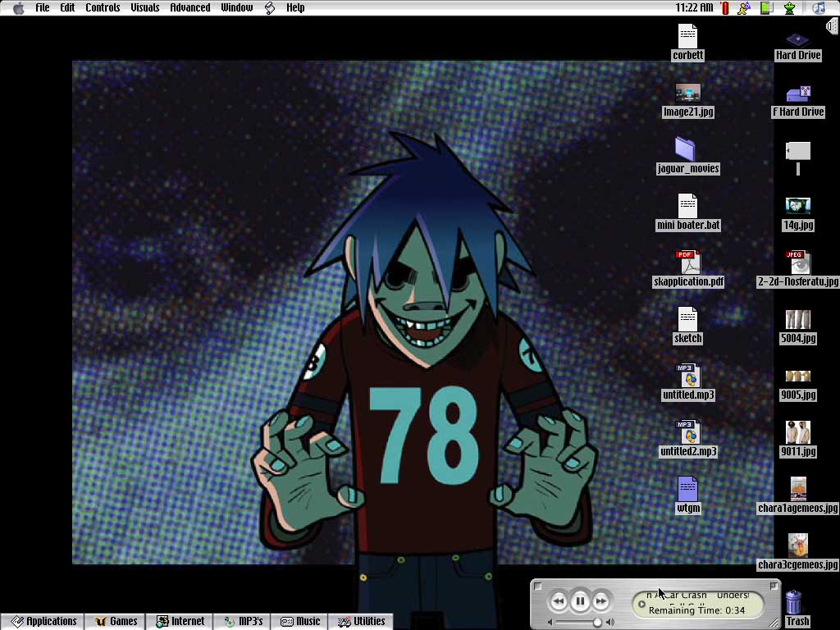Image resolution: width=840 pixels, height=630 pixels.
Task: Select the wtgm document icon
Action: 688,489
